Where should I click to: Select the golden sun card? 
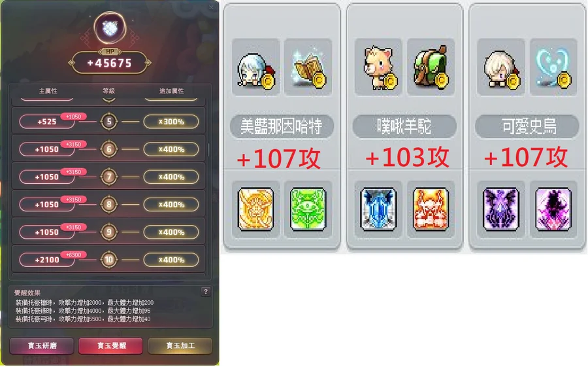click(x=255, y=209)
